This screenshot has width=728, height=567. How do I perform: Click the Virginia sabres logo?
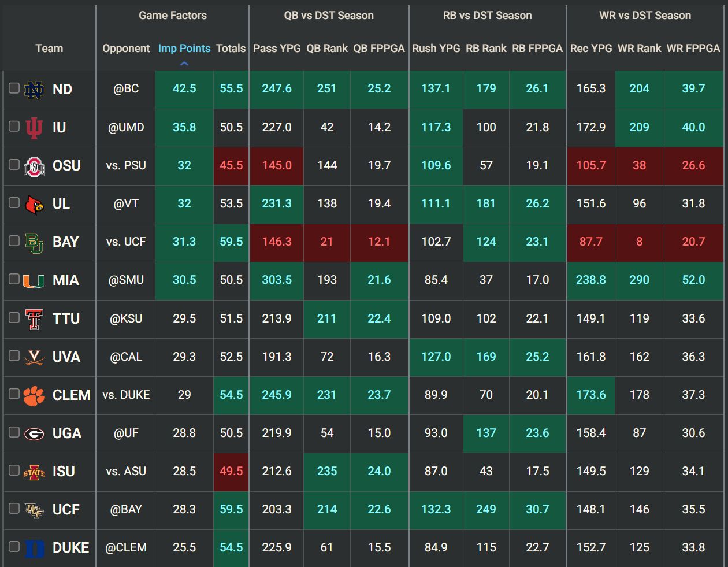pos(34,357)
